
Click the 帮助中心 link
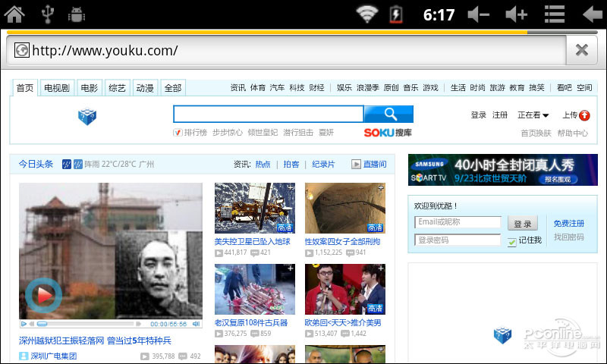573,133
